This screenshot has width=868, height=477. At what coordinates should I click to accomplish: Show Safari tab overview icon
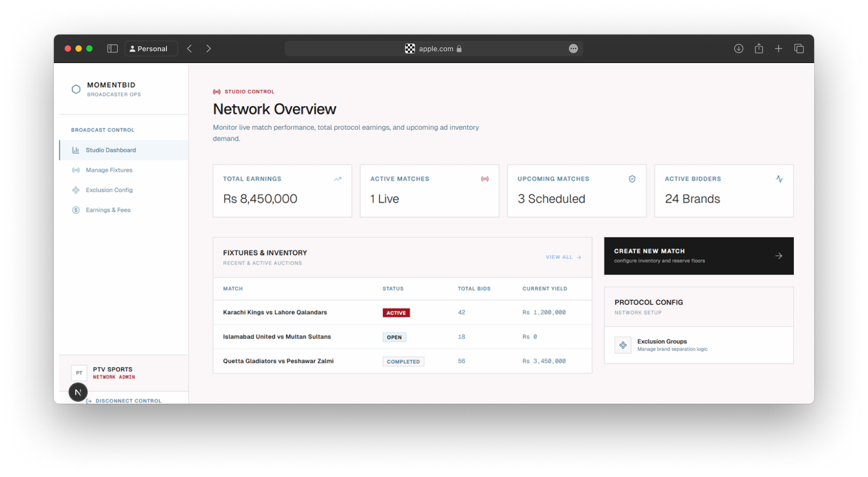[x=799, y=49]
